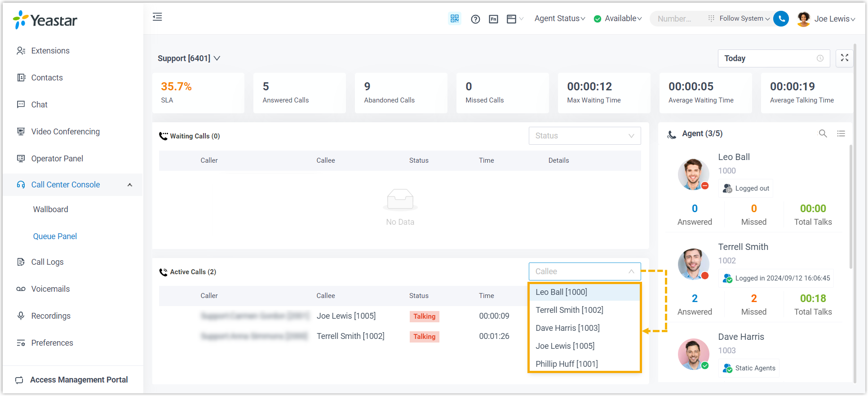Click the Fn function keys icon
Image resolution: width=868 pixels, height=396 pixels.
tap(493, 19)
